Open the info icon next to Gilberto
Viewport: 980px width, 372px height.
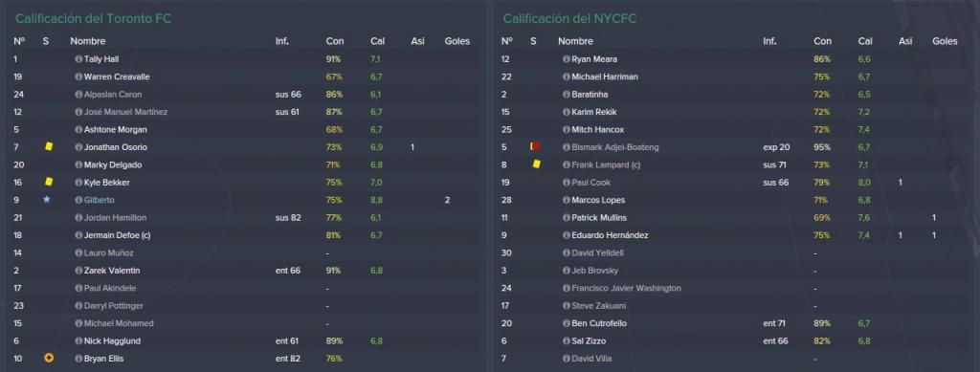click(78, 201)
